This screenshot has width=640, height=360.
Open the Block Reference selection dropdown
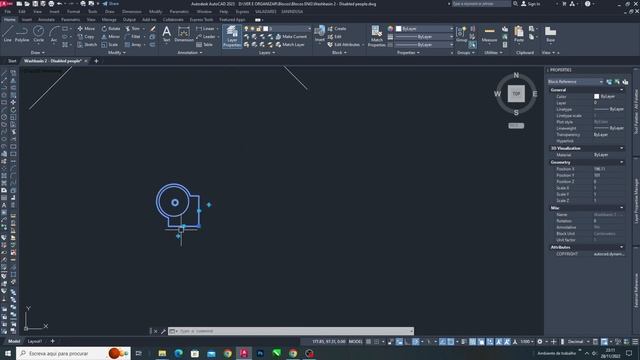pyautogui.click(x=575, y=82)
